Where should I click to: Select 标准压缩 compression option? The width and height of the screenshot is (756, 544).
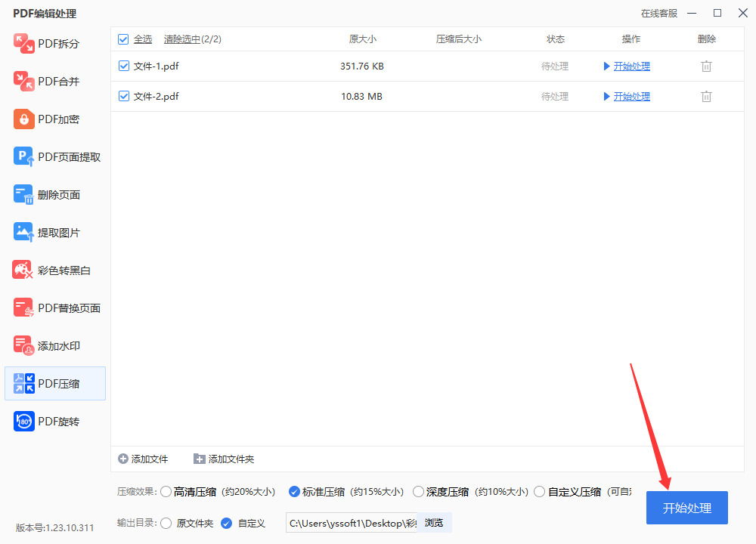(294, 491)
